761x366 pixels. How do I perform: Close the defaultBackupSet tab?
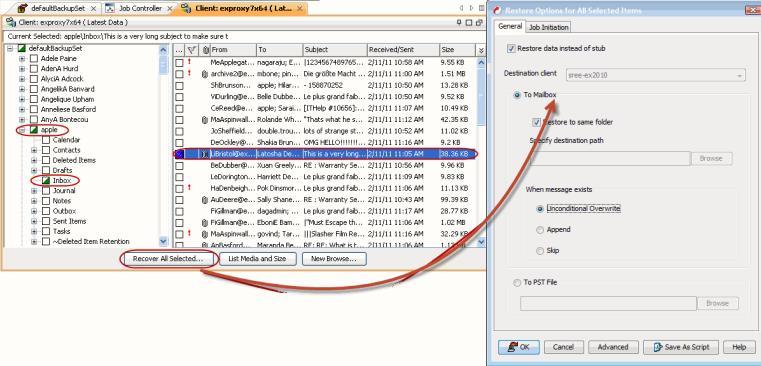pyautogui.click(x=94, y=9)
